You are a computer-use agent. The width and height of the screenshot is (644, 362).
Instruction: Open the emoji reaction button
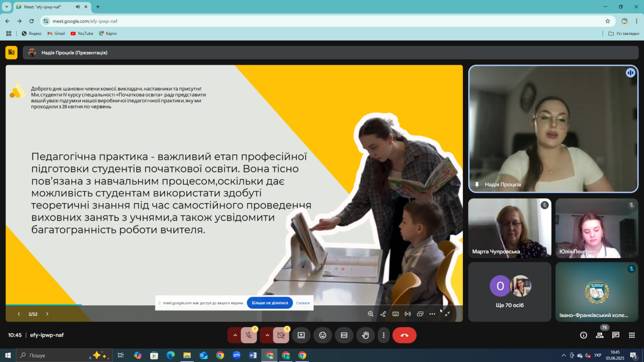[x=322, y=335]
